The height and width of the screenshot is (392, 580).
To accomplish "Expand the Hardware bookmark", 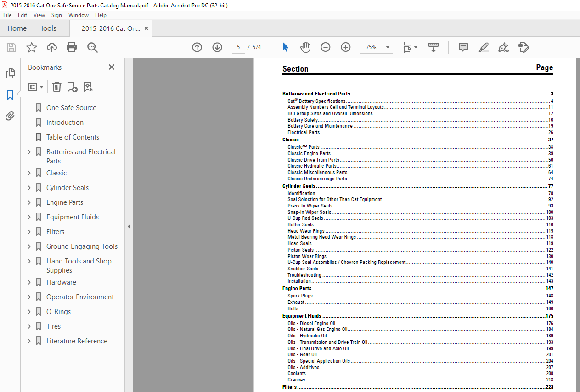I will pos(29,282).
